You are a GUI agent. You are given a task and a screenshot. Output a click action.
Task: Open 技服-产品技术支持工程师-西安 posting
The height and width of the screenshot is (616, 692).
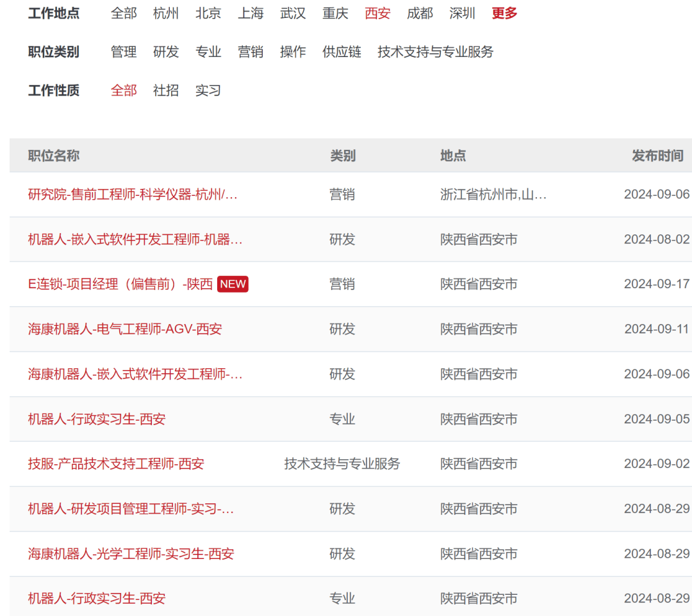(116, 464)
